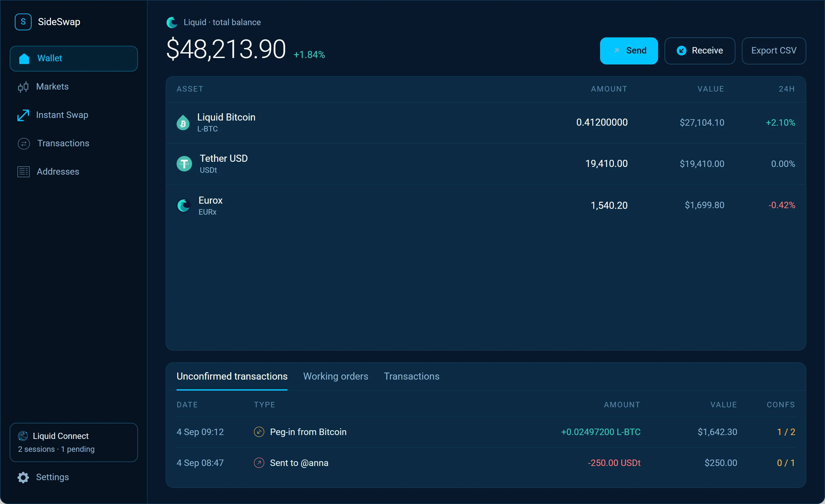Image resolution: width=825 pixels, height=504 pixels.
Task: Click the Liquid network icon beside total balance
Action: (172, 23)
